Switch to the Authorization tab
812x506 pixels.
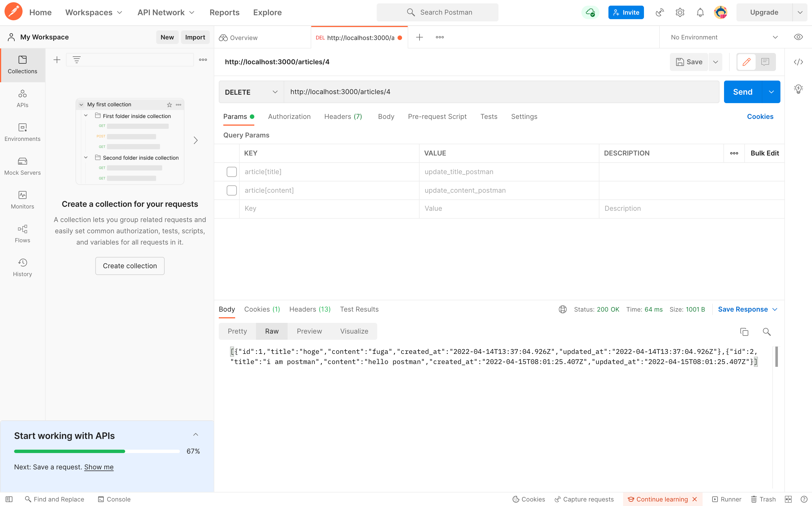point(289,116)
